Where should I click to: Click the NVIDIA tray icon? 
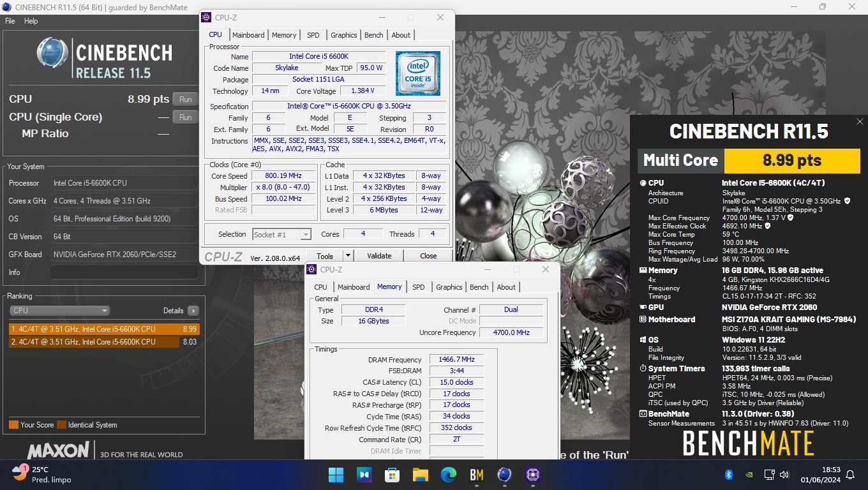750,475
